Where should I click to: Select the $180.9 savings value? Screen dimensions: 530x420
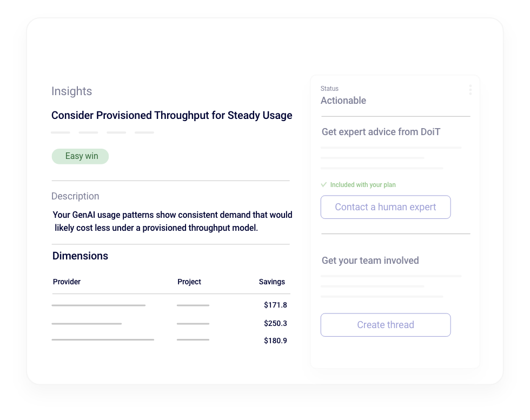275,341
